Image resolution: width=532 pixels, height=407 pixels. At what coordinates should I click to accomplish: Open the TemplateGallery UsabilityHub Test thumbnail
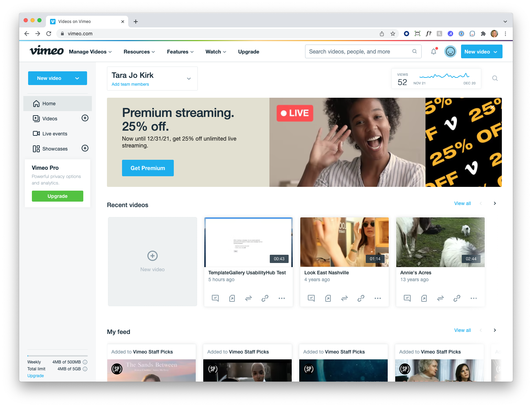pyautogui.click(x=249, y=242)
